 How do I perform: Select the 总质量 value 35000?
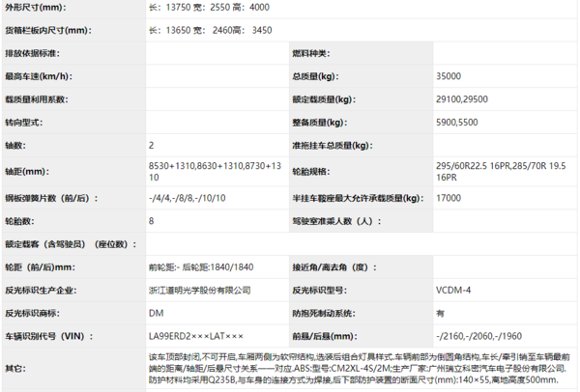click(x=449, y=75)
